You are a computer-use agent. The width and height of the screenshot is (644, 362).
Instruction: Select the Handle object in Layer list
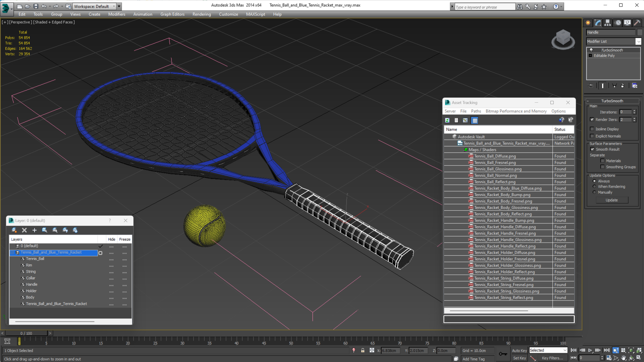coord(32,284)
